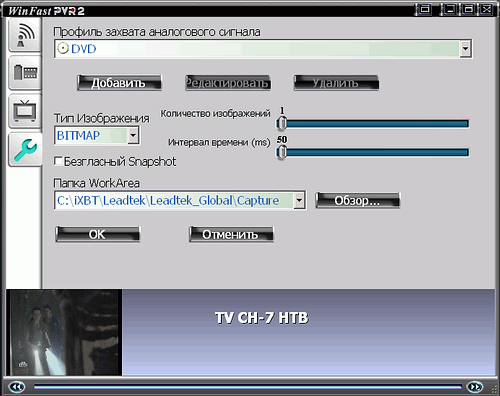Click the Интервал времени (ms) slider handle
The image size is (500, 396).
click(x=282, y=153)
